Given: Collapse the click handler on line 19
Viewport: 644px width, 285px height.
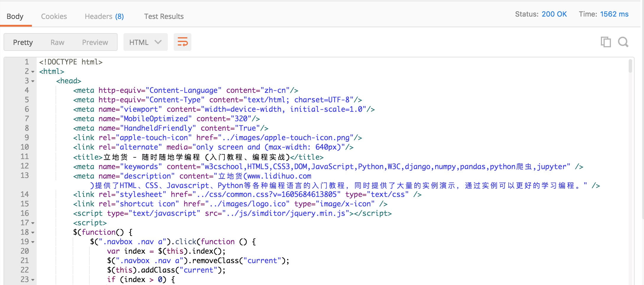Looking at the screenshot, I should [33, 242].
